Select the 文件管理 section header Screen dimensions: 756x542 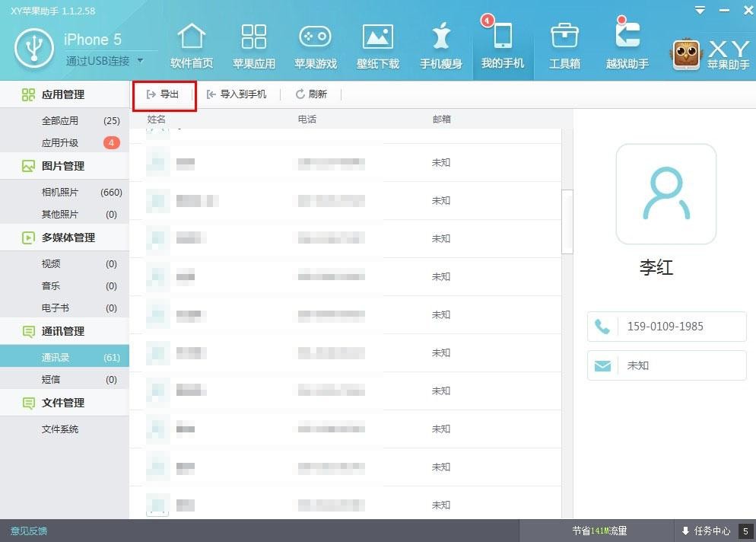click(x=65, y=403)
